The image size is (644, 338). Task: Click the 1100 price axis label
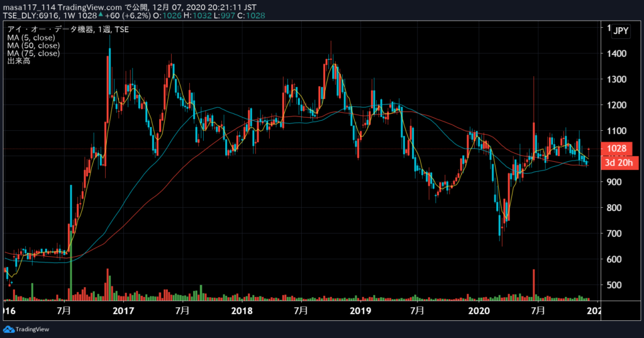point(616,131)
